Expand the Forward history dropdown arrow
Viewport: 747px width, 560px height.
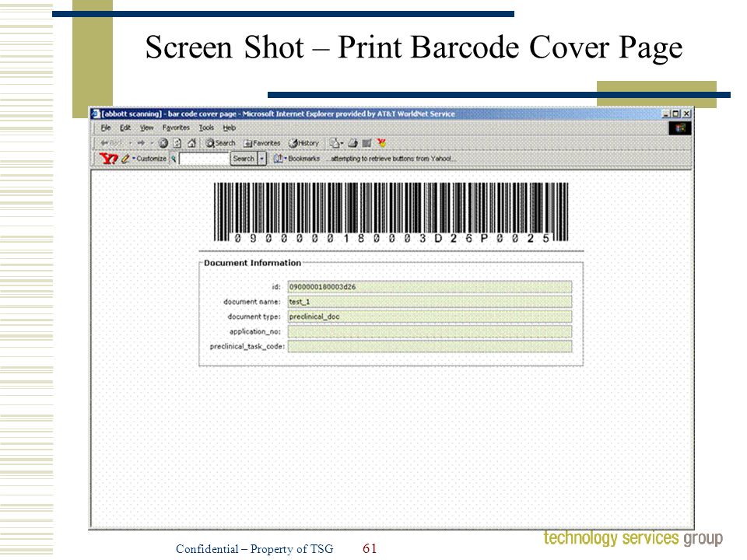coord(152,143)
